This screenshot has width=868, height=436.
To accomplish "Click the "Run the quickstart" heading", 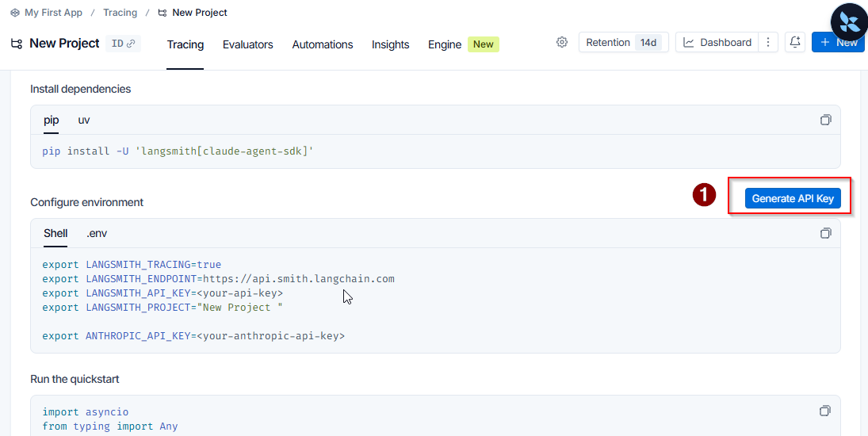I will 75,379.
